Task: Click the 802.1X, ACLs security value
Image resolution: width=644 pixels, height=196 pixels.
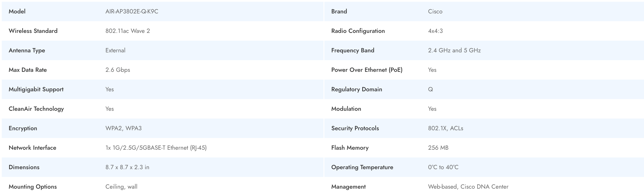Action: coord(445,128)
